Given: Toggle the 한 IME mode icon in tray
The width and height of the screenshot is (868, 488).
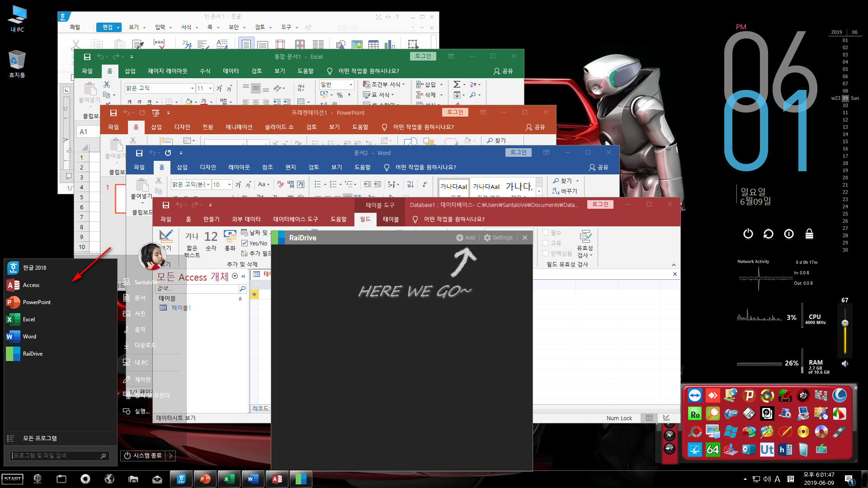Looking at the screenshot, I should 790,479.
